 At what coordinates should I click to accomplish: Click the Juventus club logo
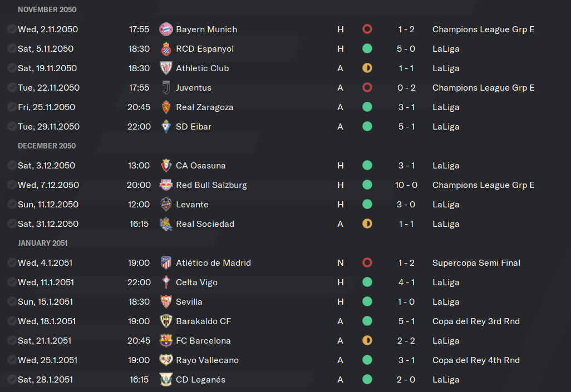point(166,88)
